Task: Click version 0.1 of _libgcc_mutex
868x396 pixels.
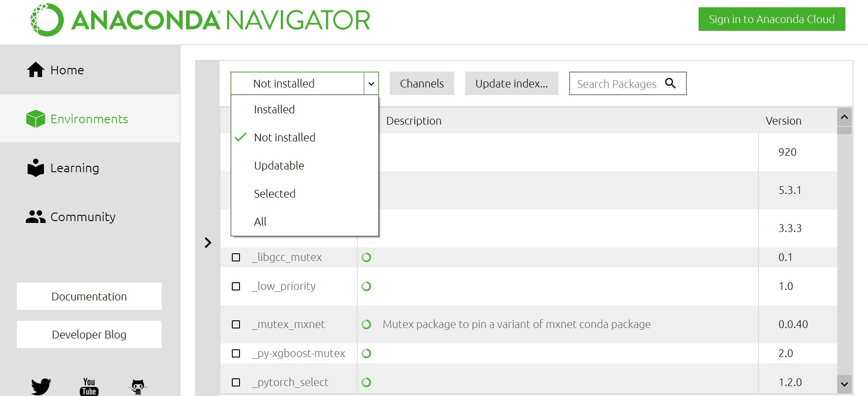Action: (786, 257)
